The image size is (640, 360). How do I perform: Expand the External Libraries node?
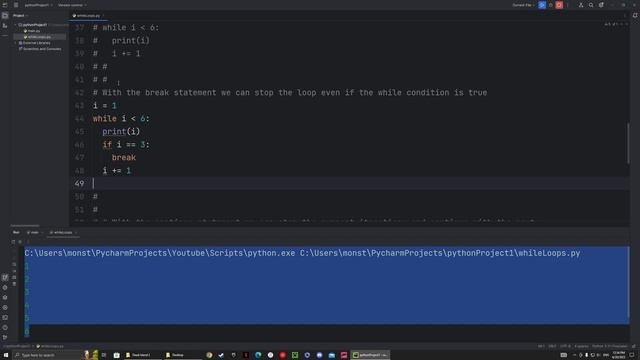click(x=16, y=43)
